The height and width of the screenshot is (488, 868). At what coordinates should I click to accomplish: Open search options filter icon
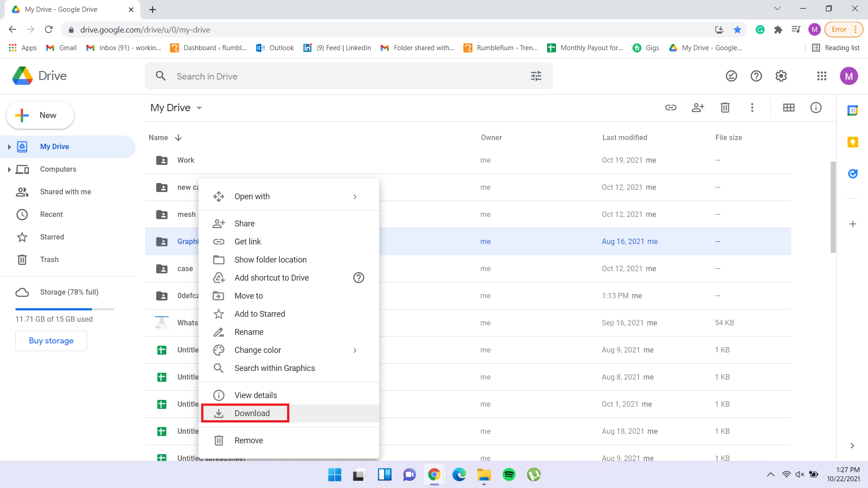[x=536, y=76]
